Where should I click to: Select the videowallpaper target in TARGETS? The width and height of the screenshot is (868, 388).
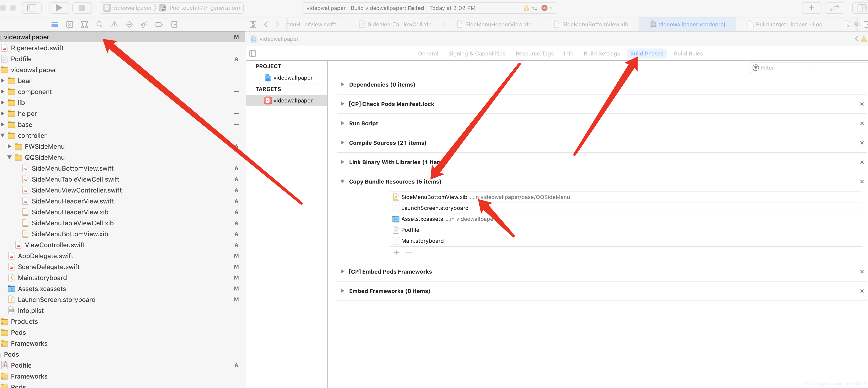tap(292, 100)
